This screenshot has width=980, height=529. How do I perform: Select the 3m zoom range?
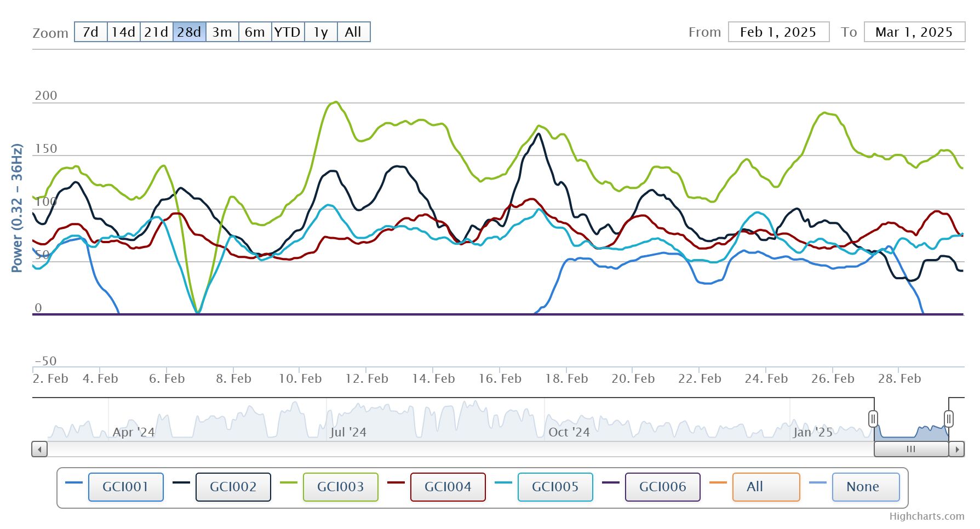[x=222, y=32]
